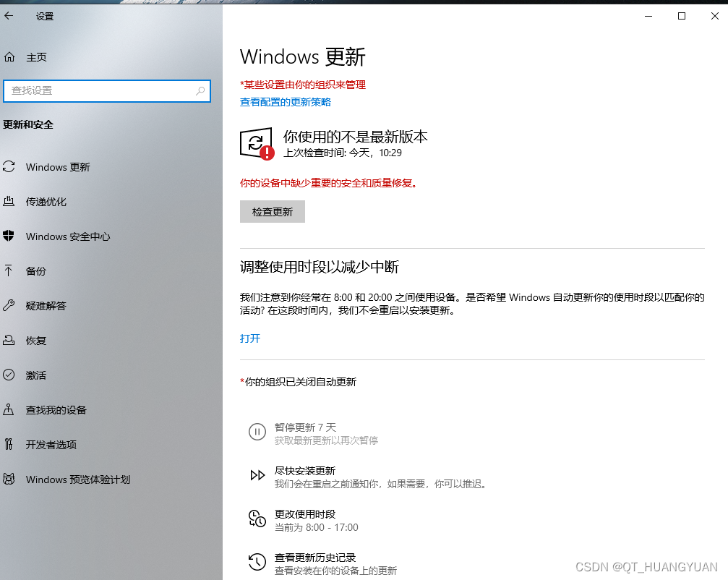Click the 传递优化 delivery icon
Screen dimensions: 728x580
point(9,201)
